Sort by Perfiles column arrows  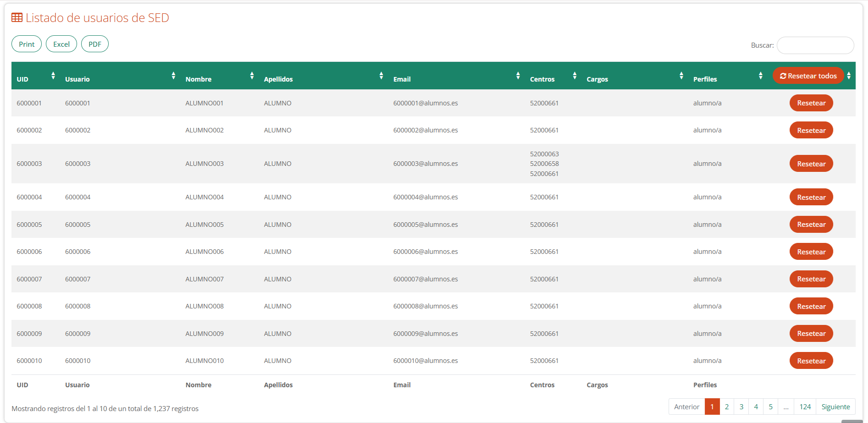[760, 76]
